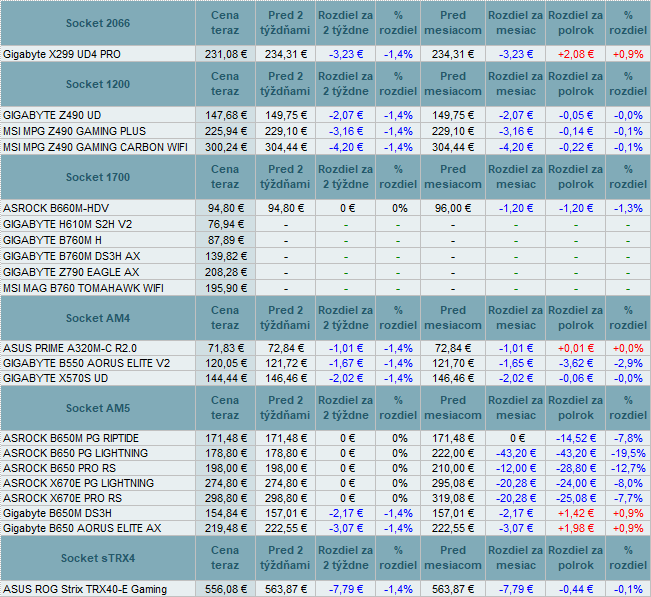Click the Socket AM4 section header
Screen dimensions: 651x597
(x=98, y=318)
